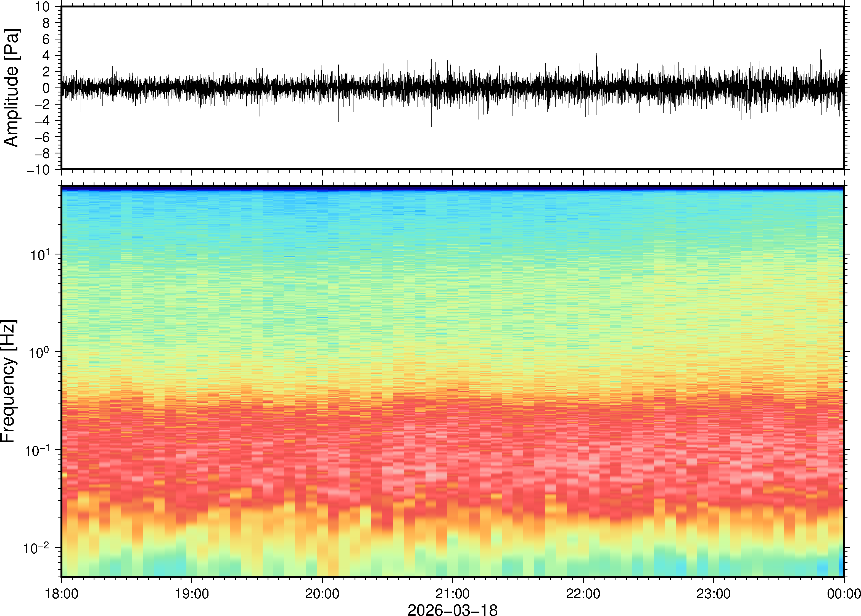Click the 00:00 end time label
Screen dimensions: 861x616
tap(844, 594)
